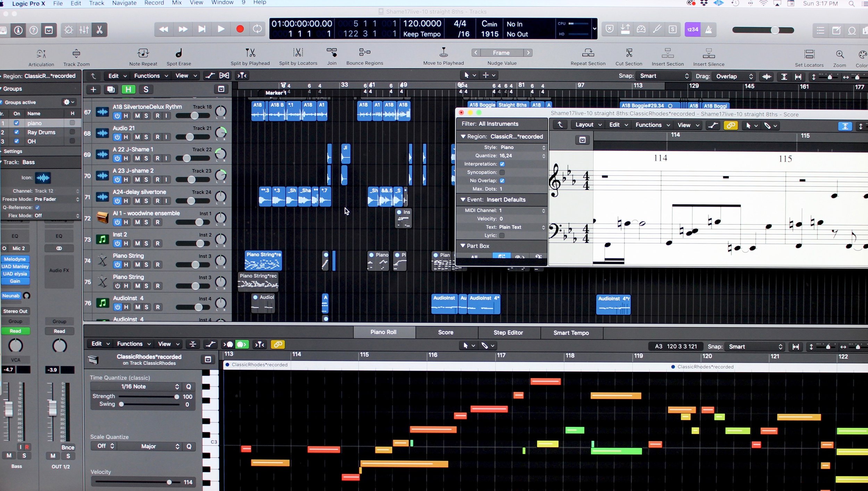Switch to the Smart Tempo tab
The image size is (868, 491).
[x=571, y=333]
